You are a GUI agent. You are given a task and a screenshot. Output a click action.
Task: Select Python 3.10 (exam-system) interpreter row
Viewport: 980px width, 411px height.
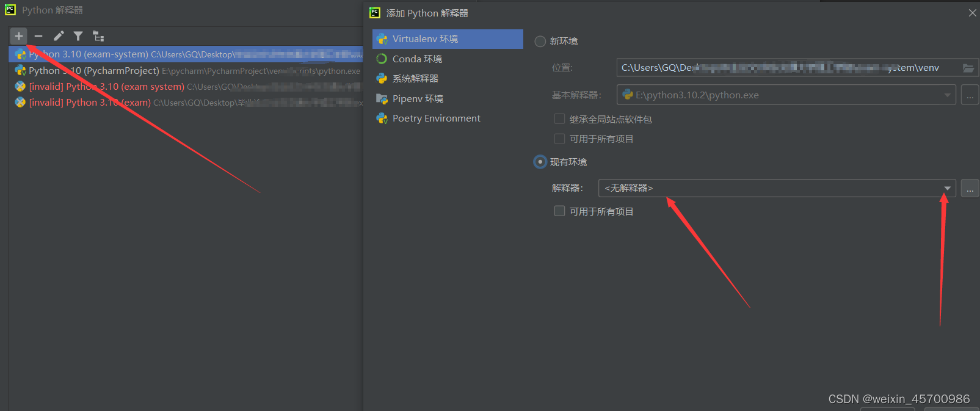coord(186,54)
